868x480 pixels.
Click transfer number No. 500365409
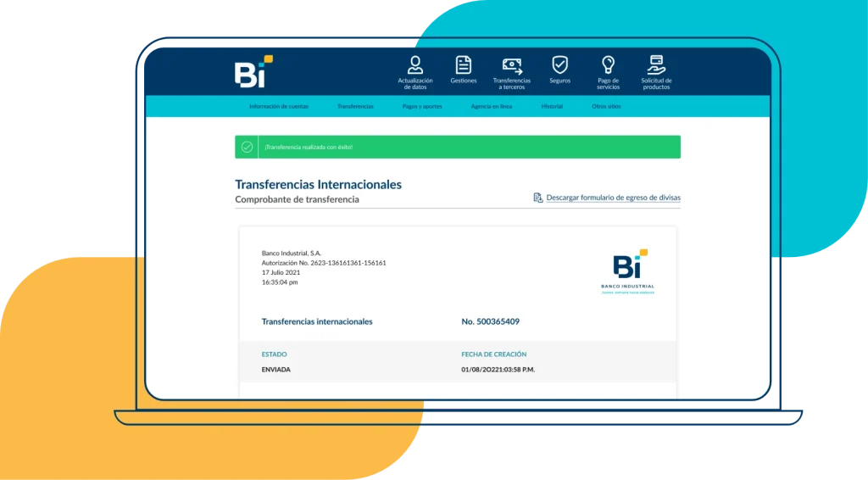[490, 322]
